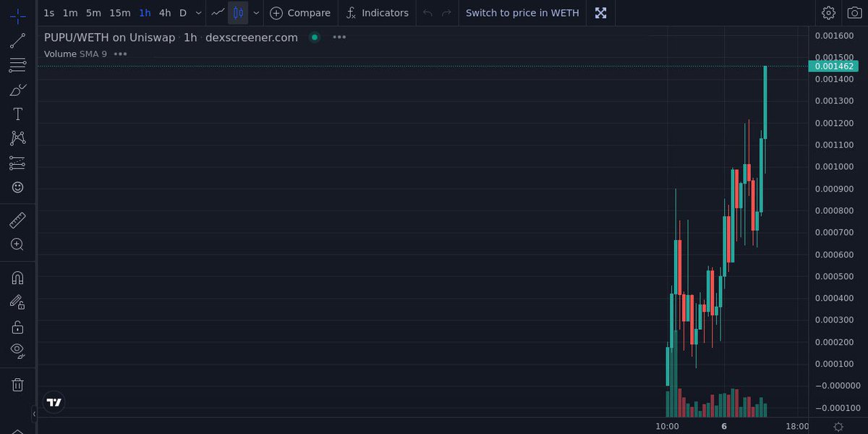The width and height of the screenshot is (868, 434).
Task: Switch to price in WETH
Action: pyautogui.click(x=522, y=13)
